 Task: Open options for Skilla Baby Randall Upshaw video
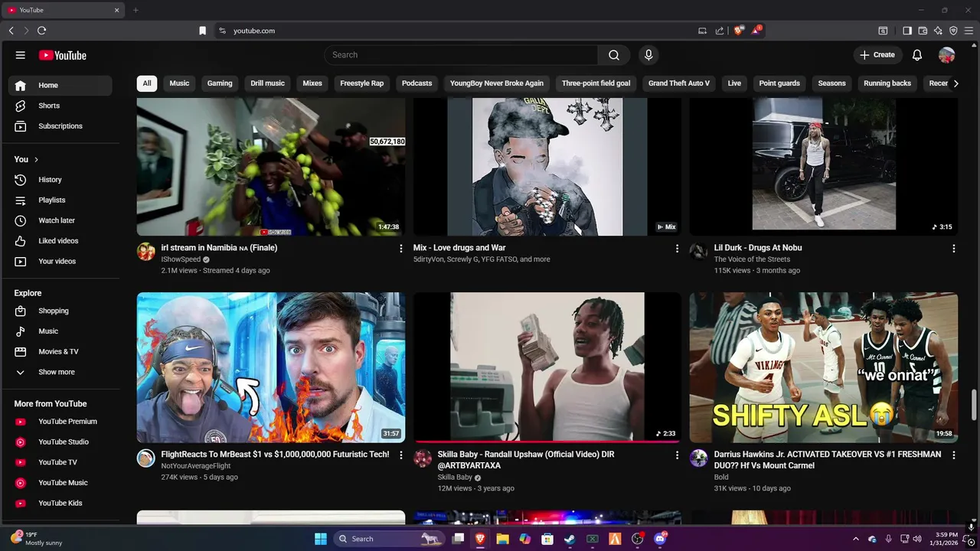tap(677, 455)
